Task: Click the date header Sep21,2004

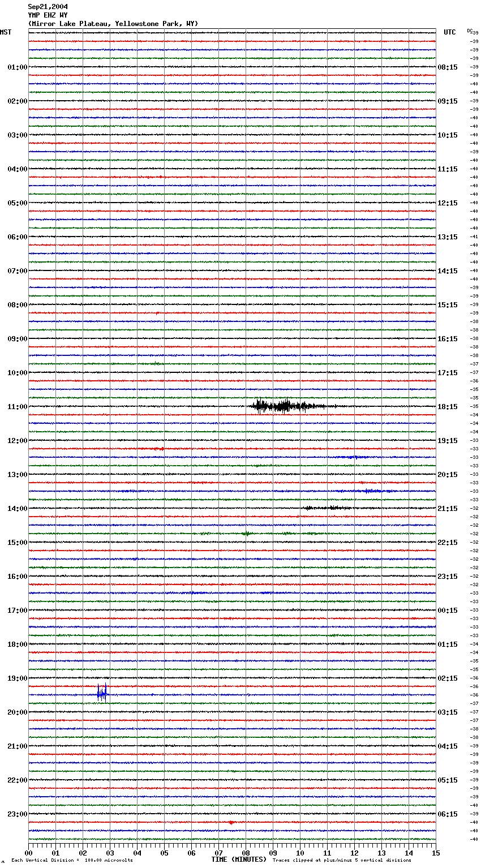Action: coord(48,7)
